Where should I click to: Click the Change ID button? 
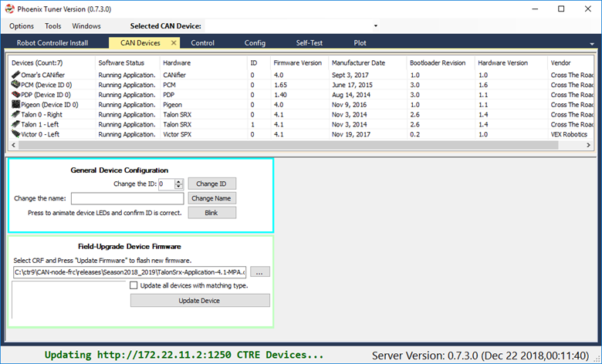point(212,184)
